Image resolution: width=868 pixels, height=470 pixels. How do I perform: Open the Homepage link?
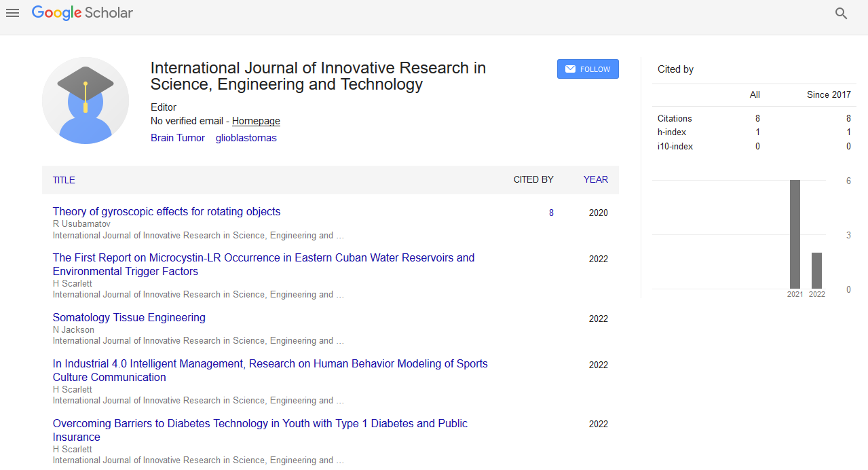click(256, 121)
